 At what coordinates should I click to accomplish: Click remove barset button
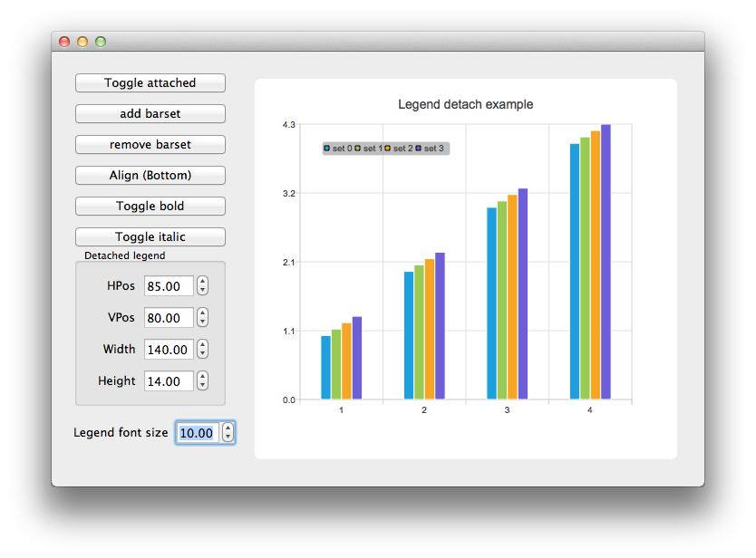[x=150, y=145]
